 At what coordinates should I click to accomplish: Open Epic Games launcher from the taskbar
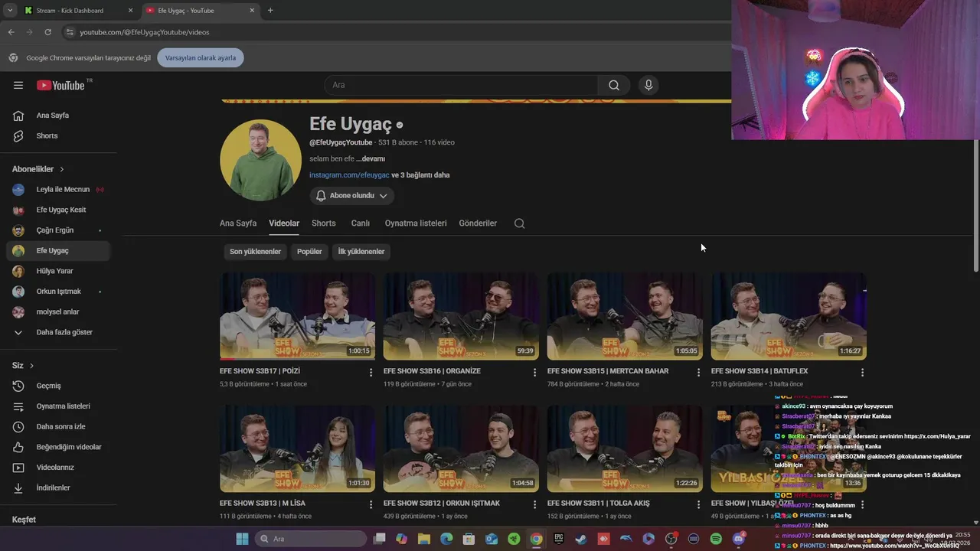(x=559, y=539)
